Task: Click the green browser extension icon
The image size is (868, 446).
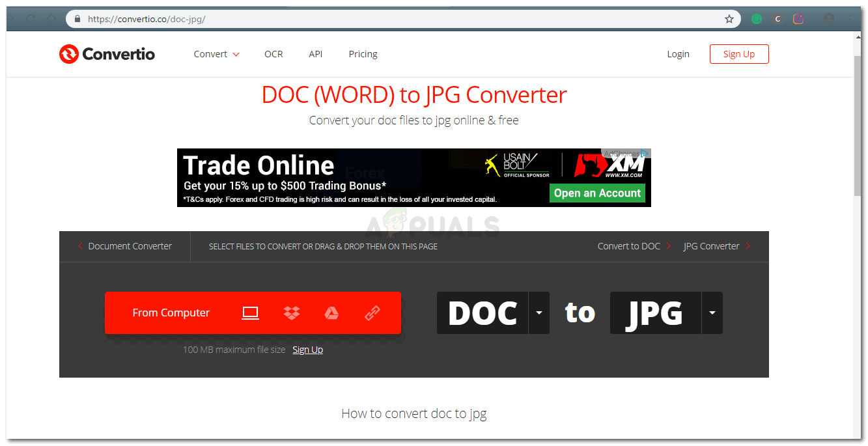Action: 756,19
